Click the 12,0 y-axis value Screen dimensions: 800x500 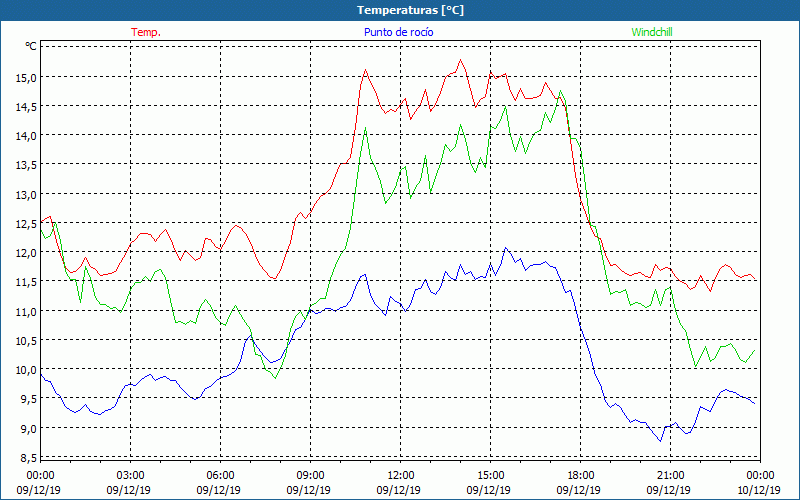pos(27,253)
